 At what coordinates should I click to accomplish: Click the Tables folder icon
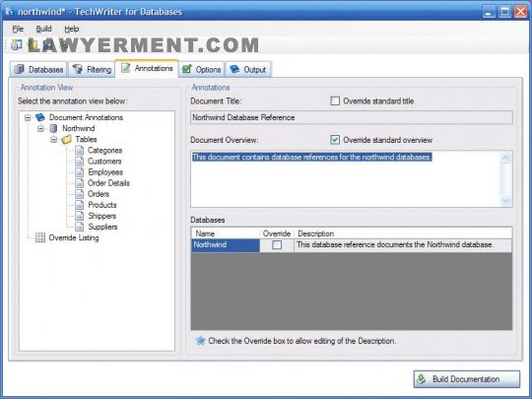pyautogui.click(x=67, y=140)
